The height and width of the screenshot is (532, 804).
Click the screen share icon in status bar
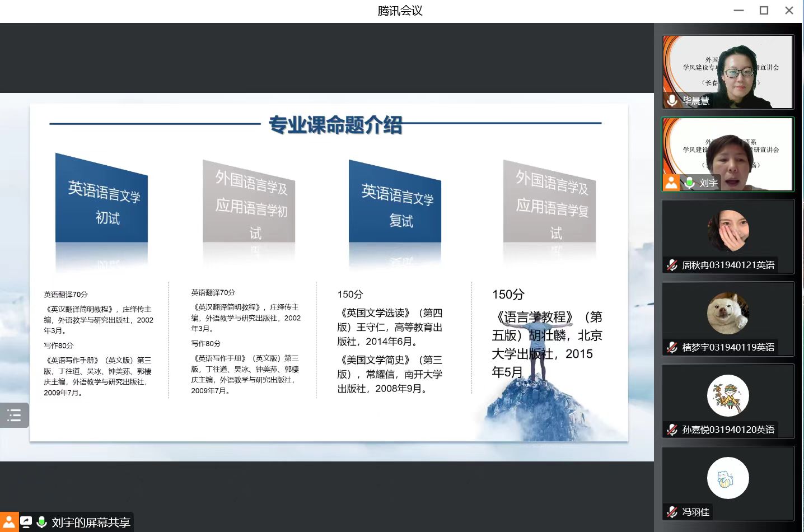26,522
